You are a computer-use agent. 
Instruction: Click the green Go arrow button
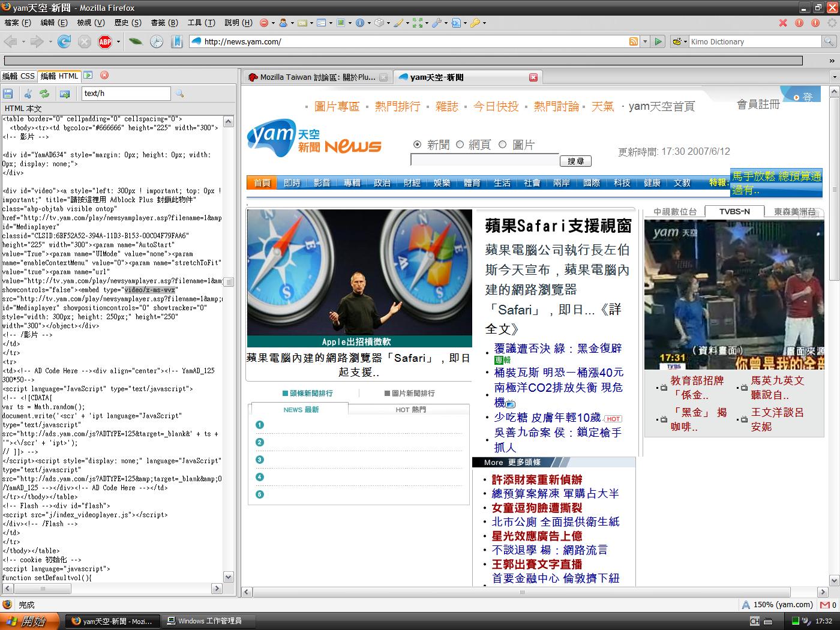click(658, 41)
